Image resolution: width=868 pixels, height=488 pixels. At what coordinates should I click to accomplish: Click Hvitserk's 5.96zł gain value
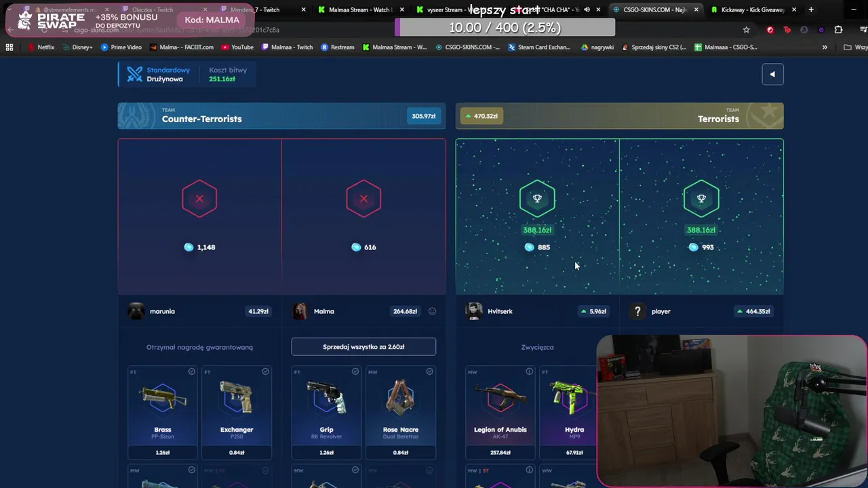tap(593, 311)
